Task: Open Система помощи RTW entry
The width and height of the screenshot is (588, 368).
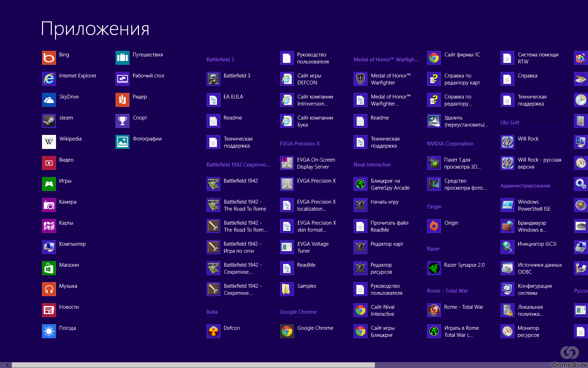Action: pos(530,58)
